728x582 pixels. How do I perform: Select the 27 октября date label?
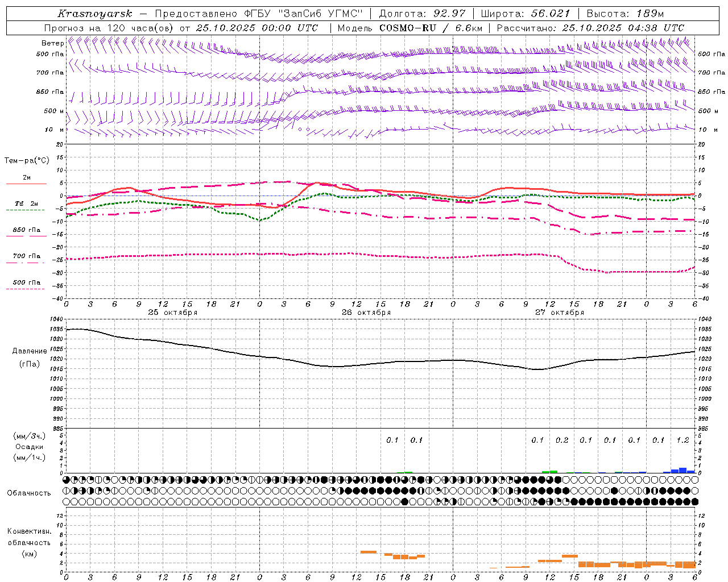560,312
